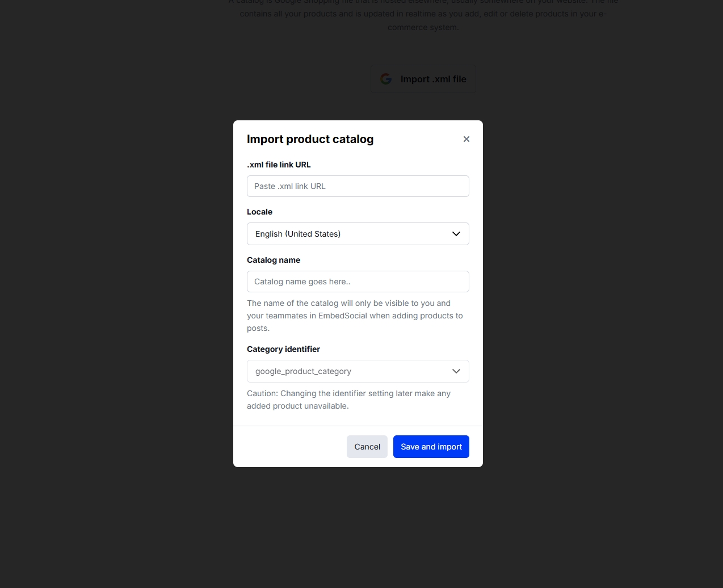Click the Import product catalog dialog title
Screen dimensions: 723x588
pyautogui.click(x=310, y=139)
